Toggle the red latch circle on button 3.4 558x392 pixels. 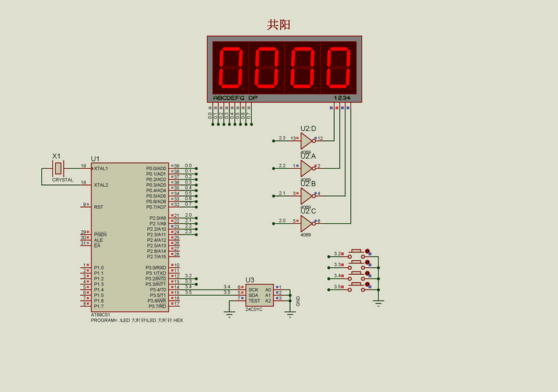coord(368,273)
